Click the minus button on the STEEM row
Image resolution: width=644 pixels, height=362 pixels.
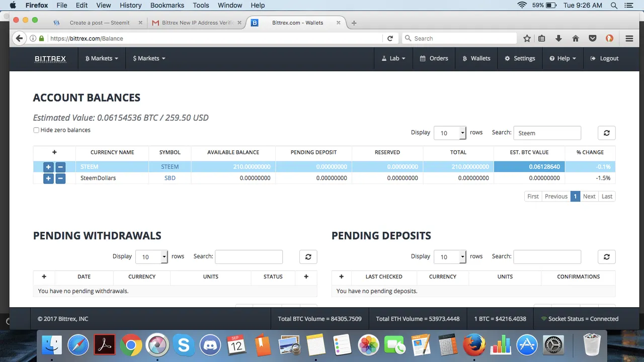(x=60, y=166)
